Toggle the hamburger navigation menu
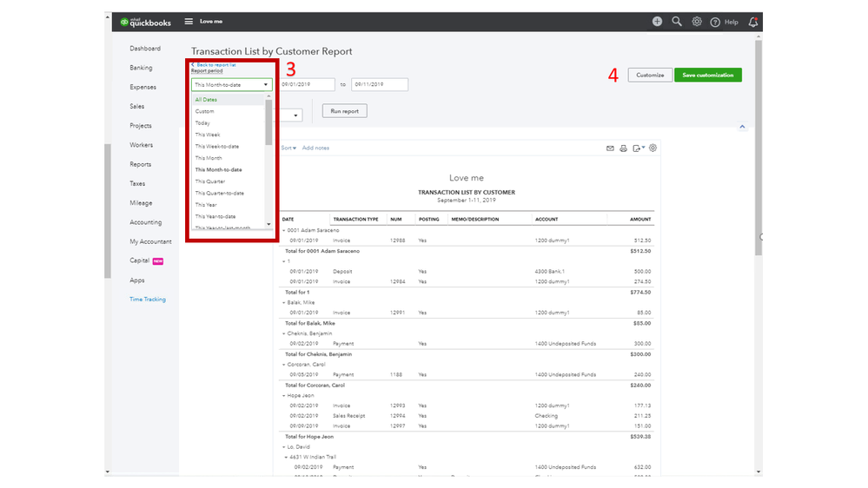Image resolution: width=868 pixels, height=488 pixels. pos(189,22)
